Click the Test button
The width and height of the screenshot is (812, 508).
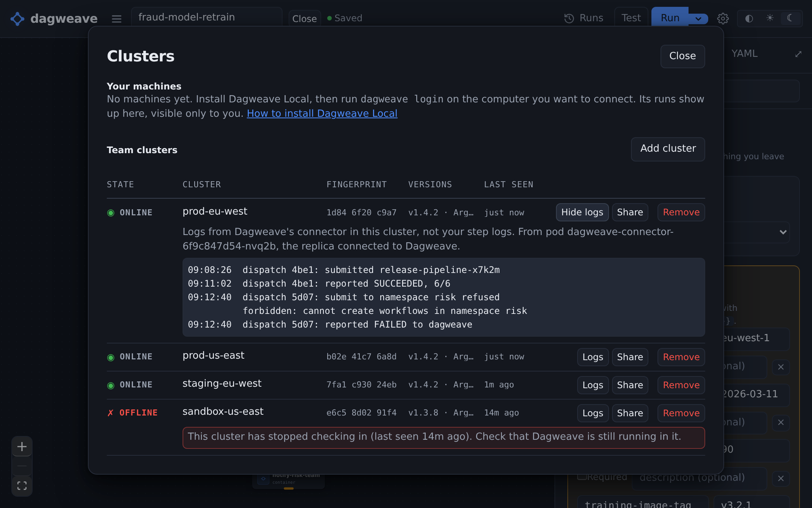[631, 18]
